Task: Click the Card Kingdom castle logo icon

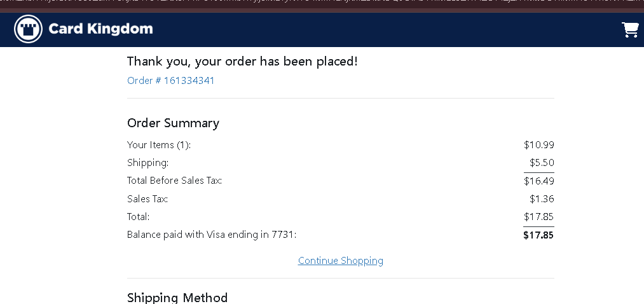Action: pos(28,29)
